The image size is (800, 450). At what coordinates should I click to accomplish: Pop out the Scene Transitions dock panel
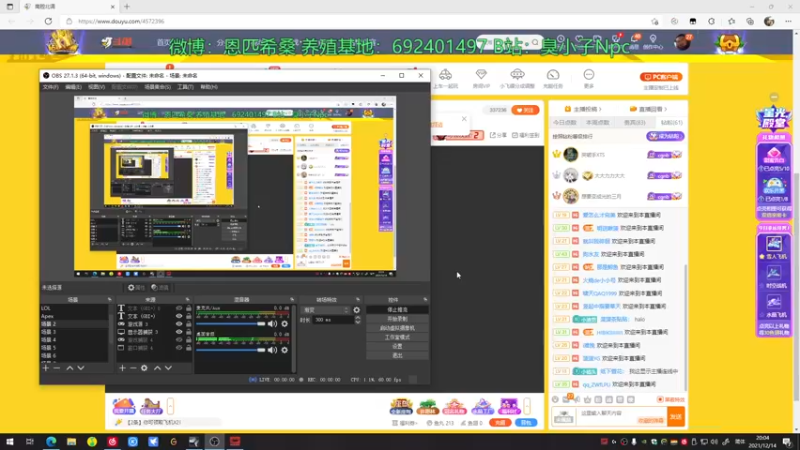(x=358, y=299)
